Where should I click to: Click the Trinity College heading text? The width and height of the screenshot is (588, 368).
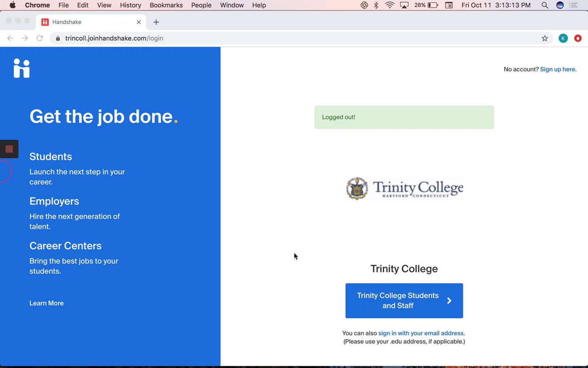pos(404,269)
